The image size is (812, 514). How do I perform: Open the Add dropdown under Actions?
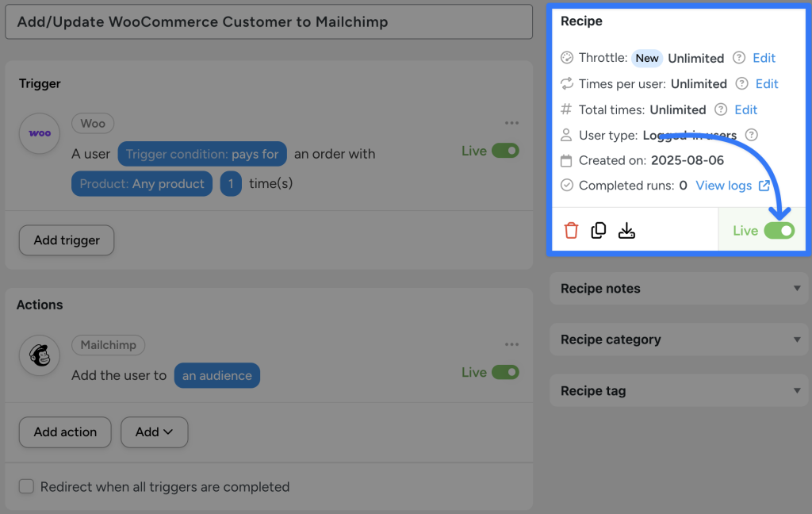pos(154,432)
